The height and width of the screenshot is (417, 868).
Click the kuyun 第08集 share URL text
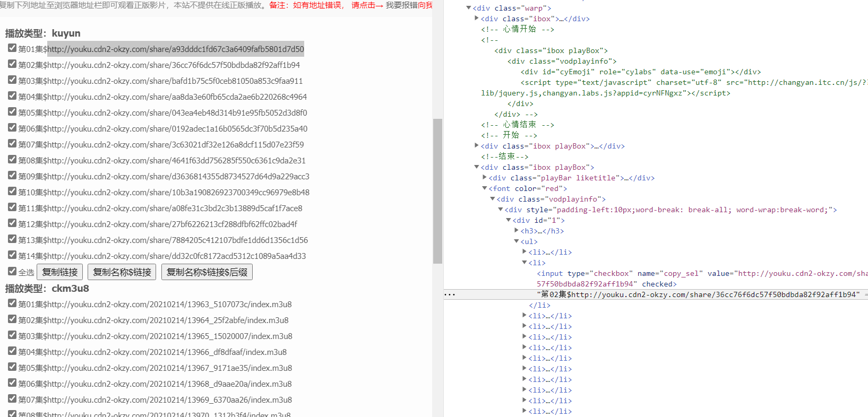point(176,161)
